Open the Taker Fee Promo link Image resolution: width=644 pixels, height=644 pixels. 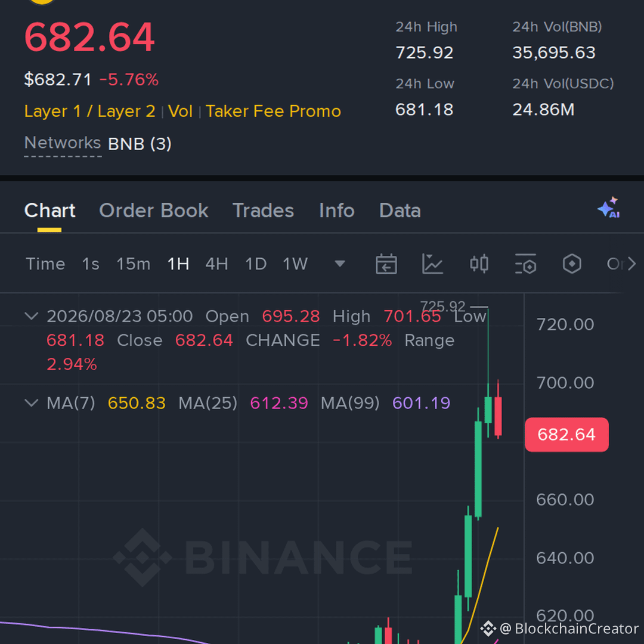(273, 112)
